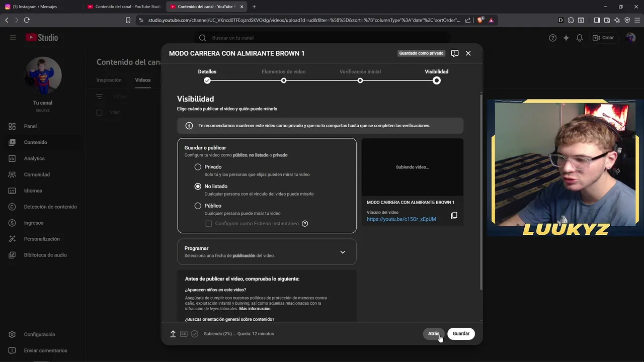The height and width of the screenshot is (362, 644).
Task: Open the browser extensions puzzle icon
Action: click(571, 20)
